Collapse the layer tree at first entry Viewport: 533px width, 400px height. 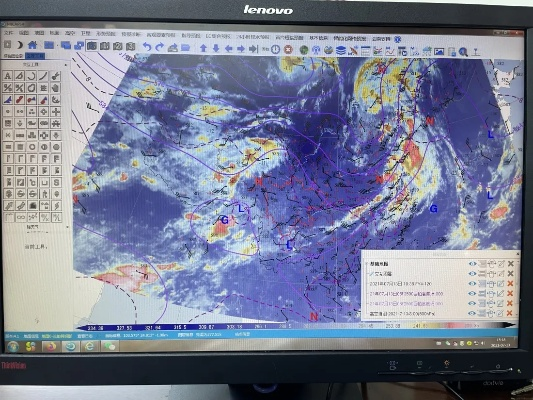tap(366, 264)
